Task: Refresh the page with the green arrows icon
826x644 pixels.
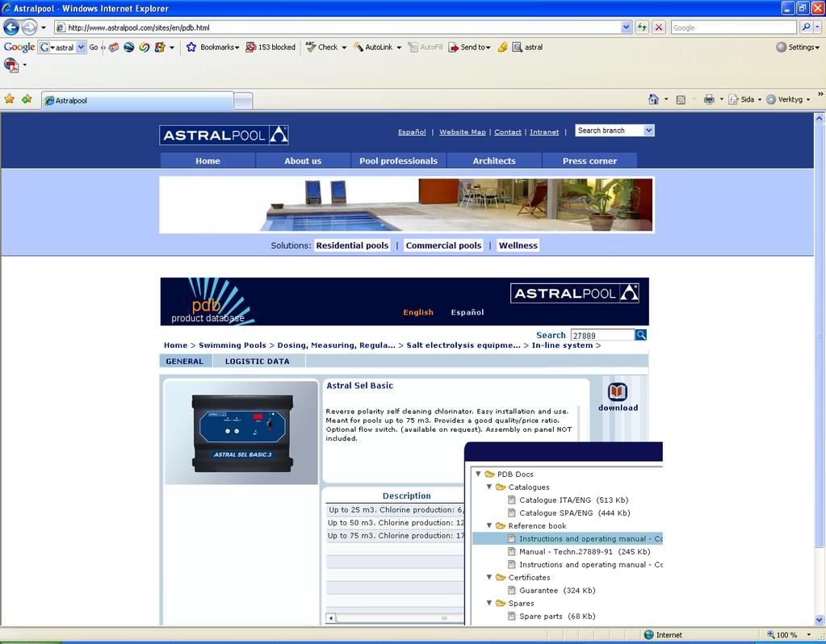Action: (642, 27)
